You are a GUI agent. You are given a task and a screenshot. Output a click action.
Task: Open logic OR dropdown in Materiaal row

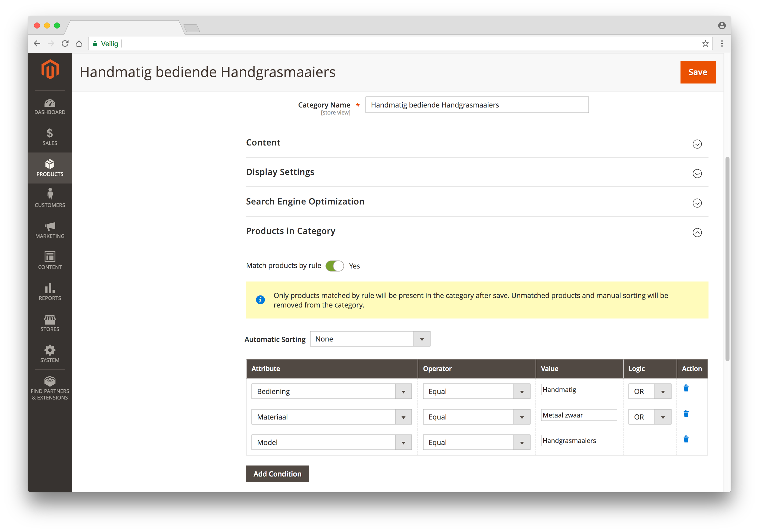click(649, 417)
